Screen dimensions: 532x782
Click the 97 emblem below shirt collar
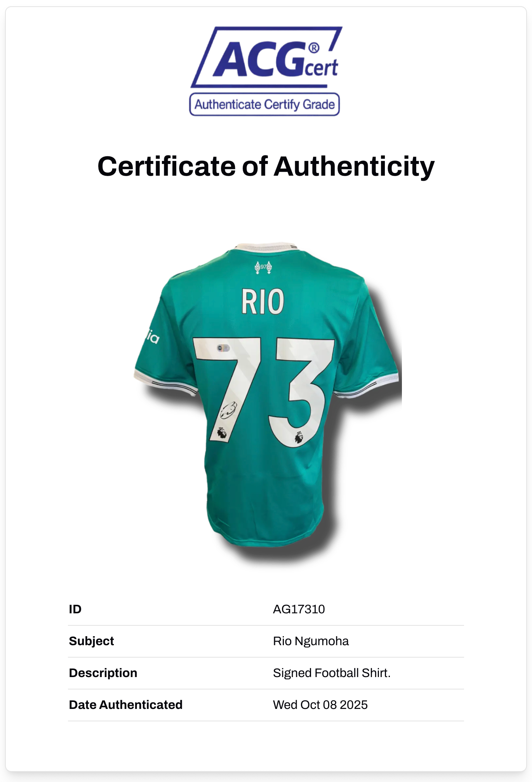(263, 267)
